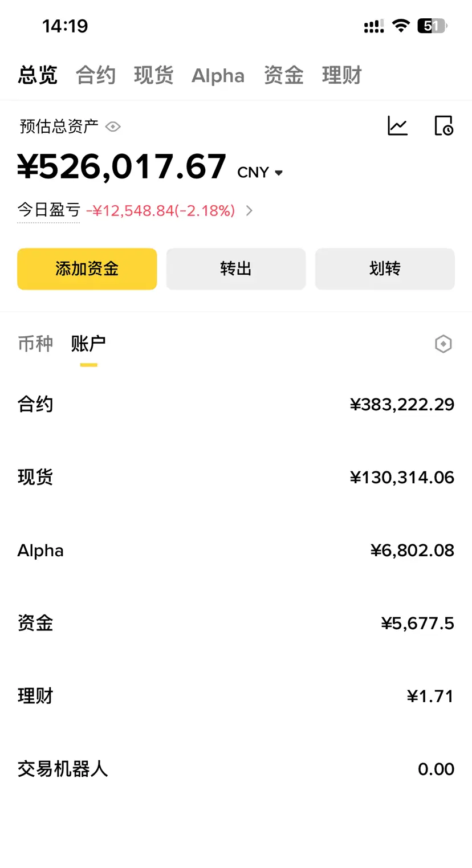472x868 pixels.
Task: Open the 交易机器人 account row
Action: pyautogui.click(x=236, y=769)
